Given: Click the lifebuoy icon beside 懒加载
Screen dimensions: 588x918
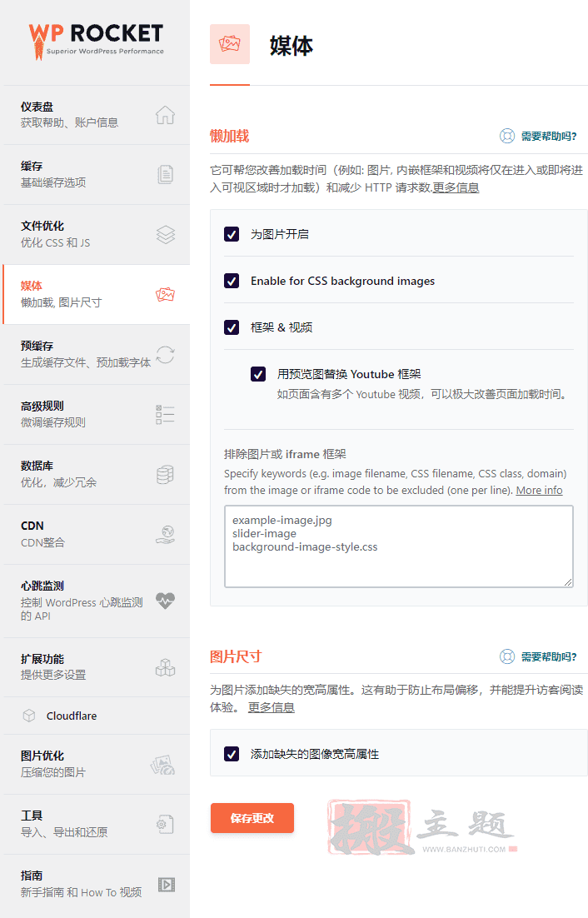Looking at the screenshot, I should point(506,136).
